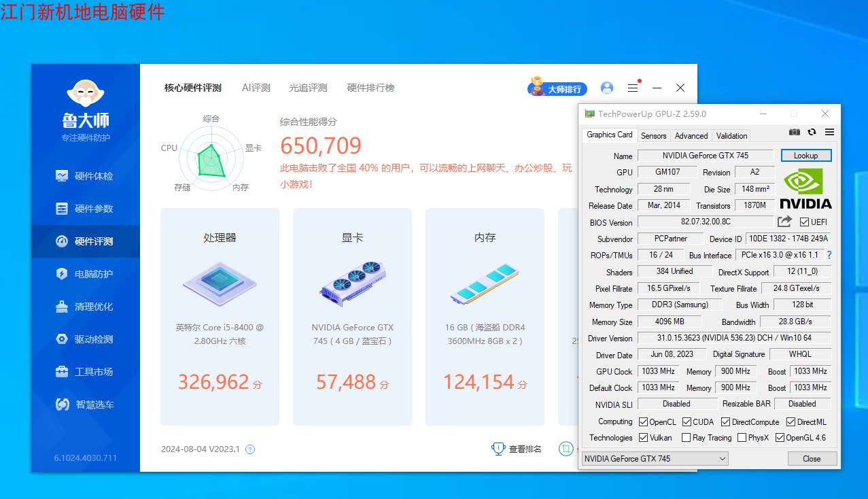
Task: Open the 硬件排行榜 tab
Action: (370, 88)
